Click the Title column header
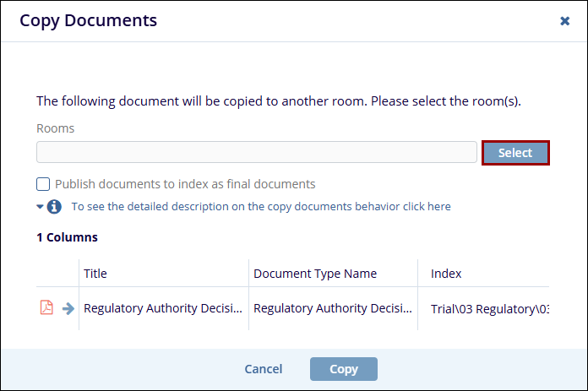Image resolution: width=588 pixels, height=391 pixels. (x=95, y=274)
